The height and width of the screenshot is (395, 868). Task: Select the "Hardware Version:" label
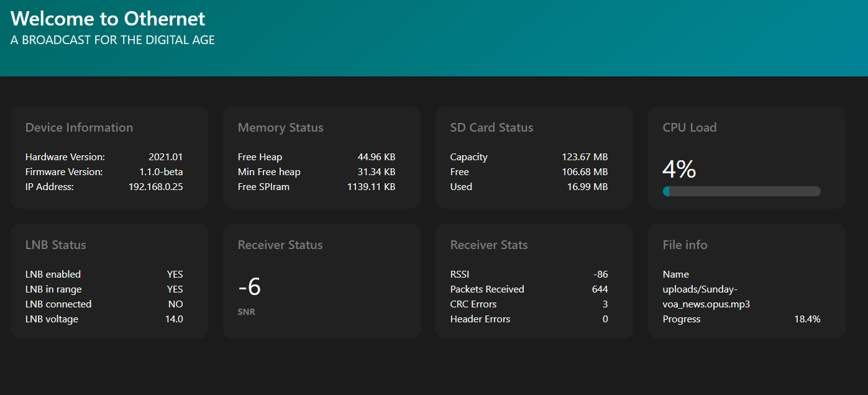pyautogui.click(x=65, y=157)
